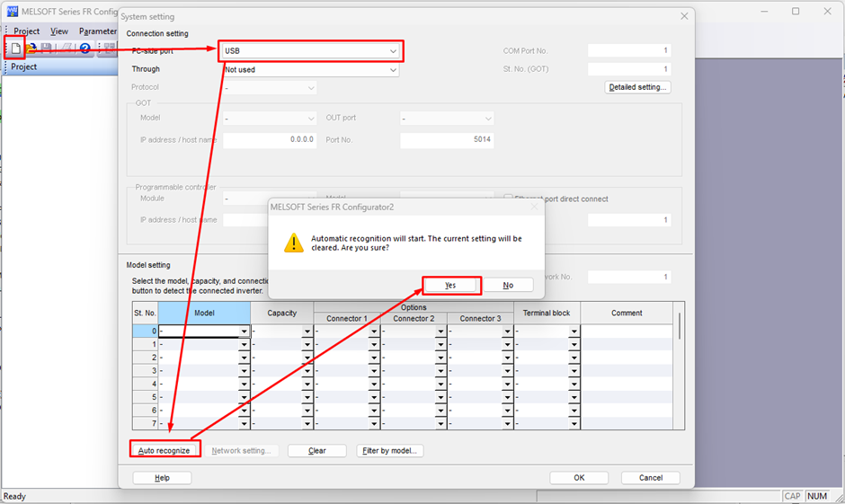Click the 'Comment' column header
845x504 pixels.
[627, 313]
